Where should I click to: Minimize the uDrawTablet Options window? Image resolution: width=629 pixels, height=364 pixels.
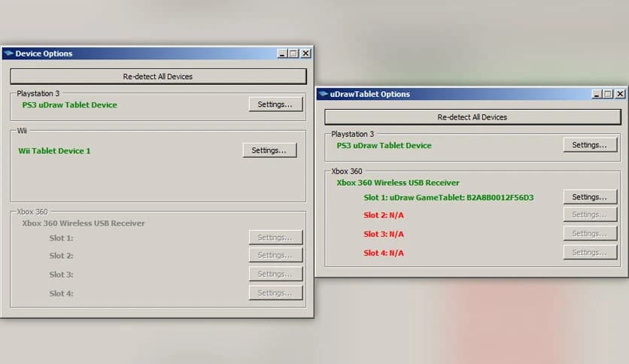(x=597, y=94)
